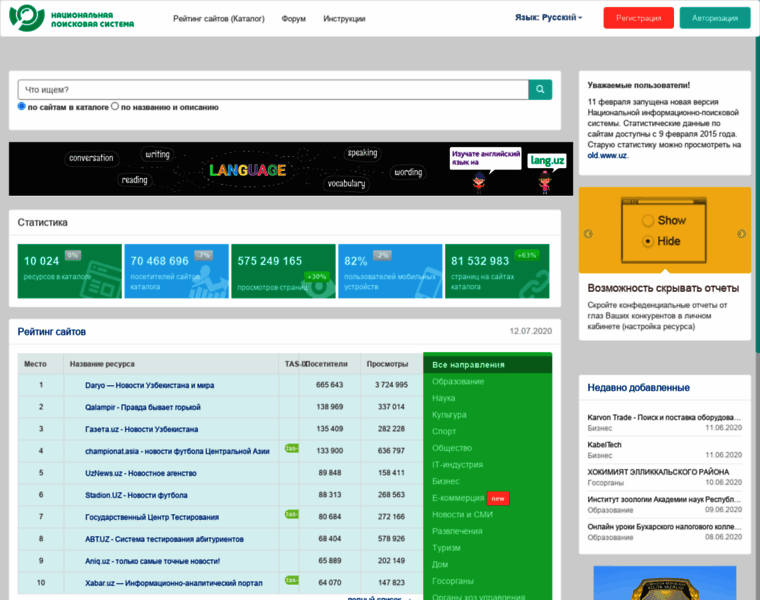
Task: Click the Возможность скрывать отчеты heading
Action: (x=663, y=288)
